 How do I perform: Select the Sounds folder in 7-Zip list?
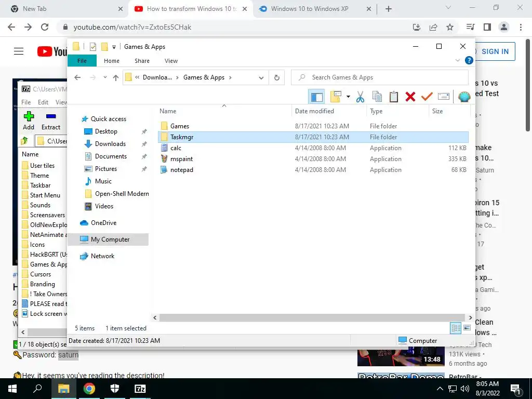coord(40,205)
